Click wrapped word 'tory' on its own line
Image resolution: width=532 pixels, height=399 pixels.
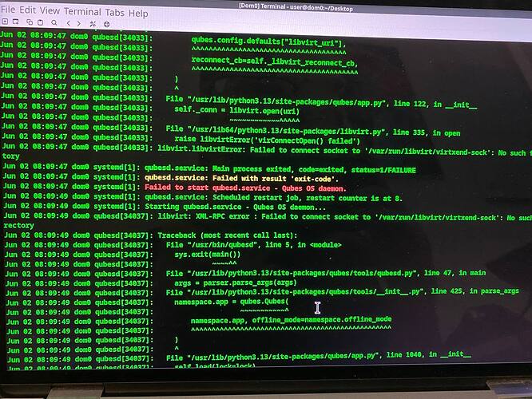tap(10, 156)
